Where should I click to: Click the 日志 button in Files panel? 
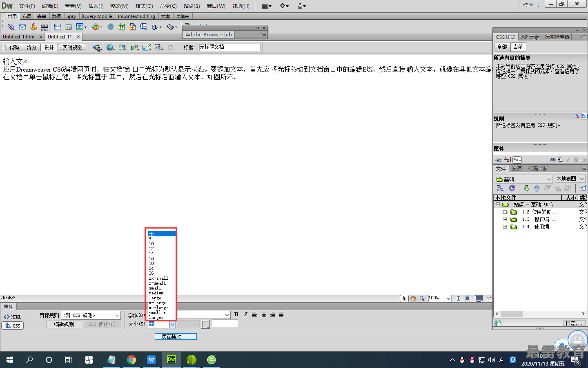tap(574, 323)
